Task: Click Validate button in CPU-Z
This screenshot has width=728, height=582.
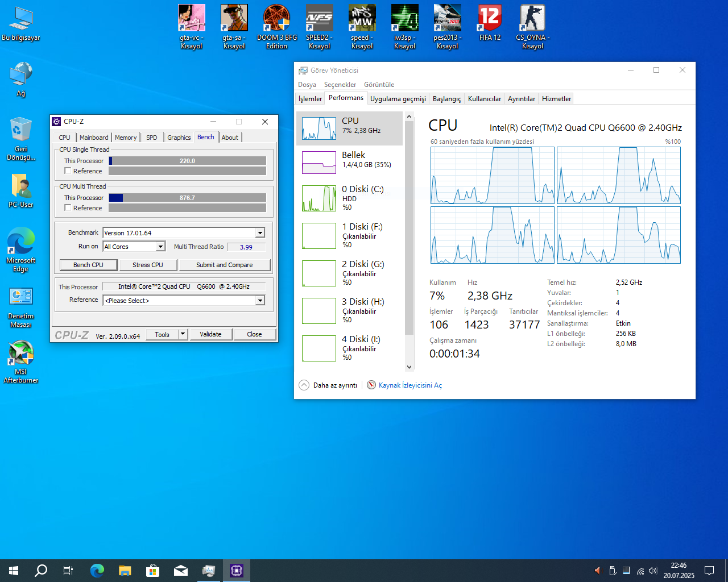Action: pyautogui.click(x=210, y=334)
